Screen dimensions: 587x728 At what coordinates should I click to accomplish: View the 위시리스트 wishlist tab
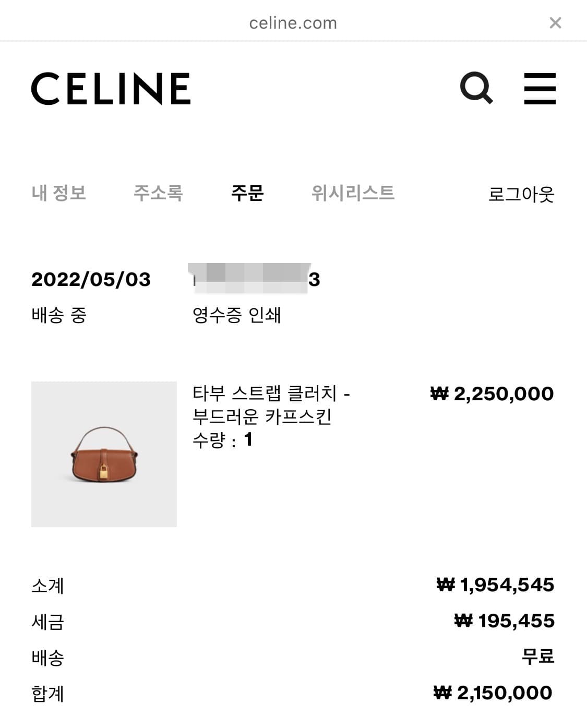(353, 194)
